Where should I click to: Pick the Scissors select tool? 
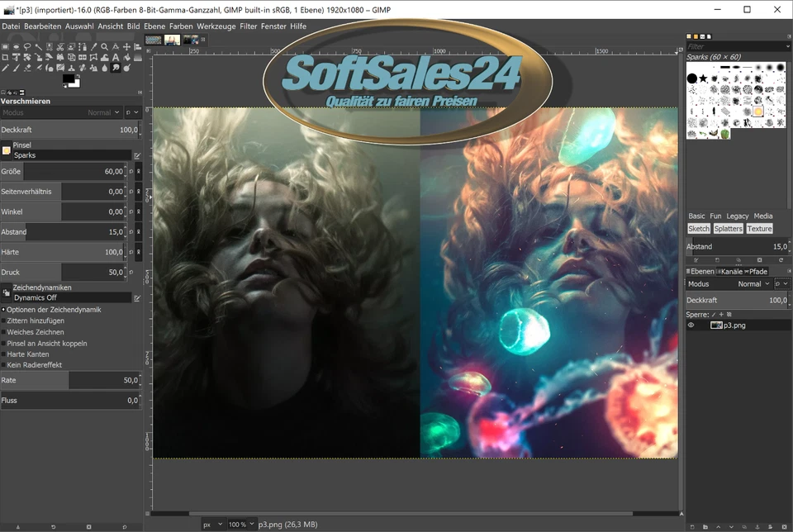click(60, 47)
